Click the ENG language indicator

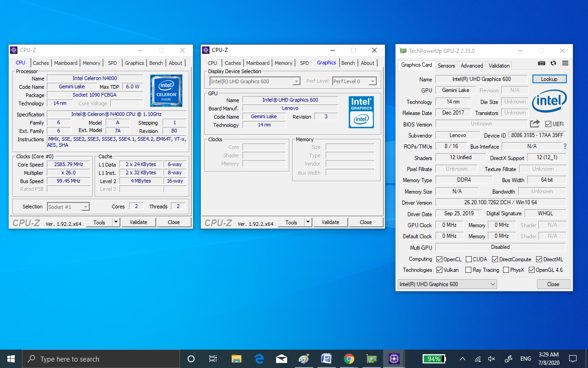tap(526, 359)
